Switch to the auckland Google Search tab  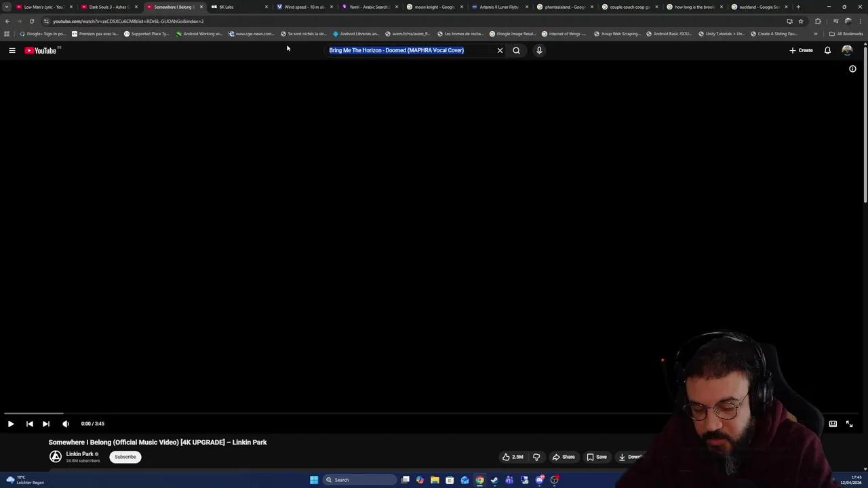(759, 7)
